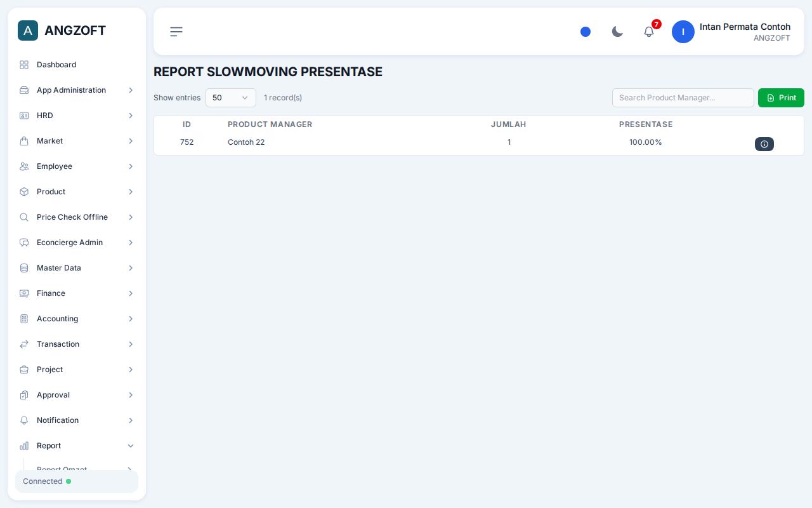The height and width of the screenshot is (508, 812).
Task: Click the user avatar circle
Action: [x=683, y=32]
